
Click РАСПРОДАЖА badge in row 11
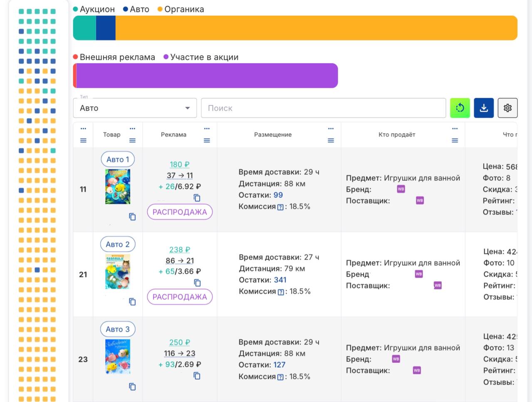pyautogui.click(x=180, y=212)
